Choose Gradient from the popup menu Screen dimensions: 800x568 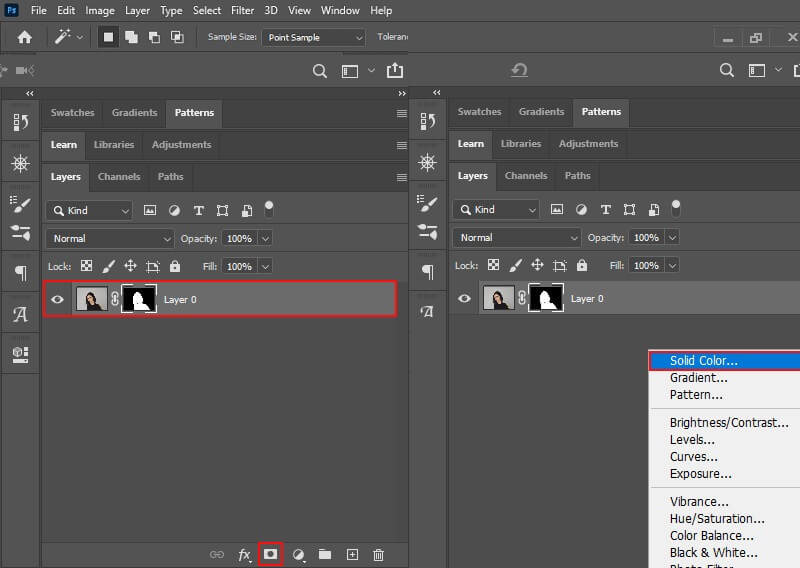coord(698,378)
